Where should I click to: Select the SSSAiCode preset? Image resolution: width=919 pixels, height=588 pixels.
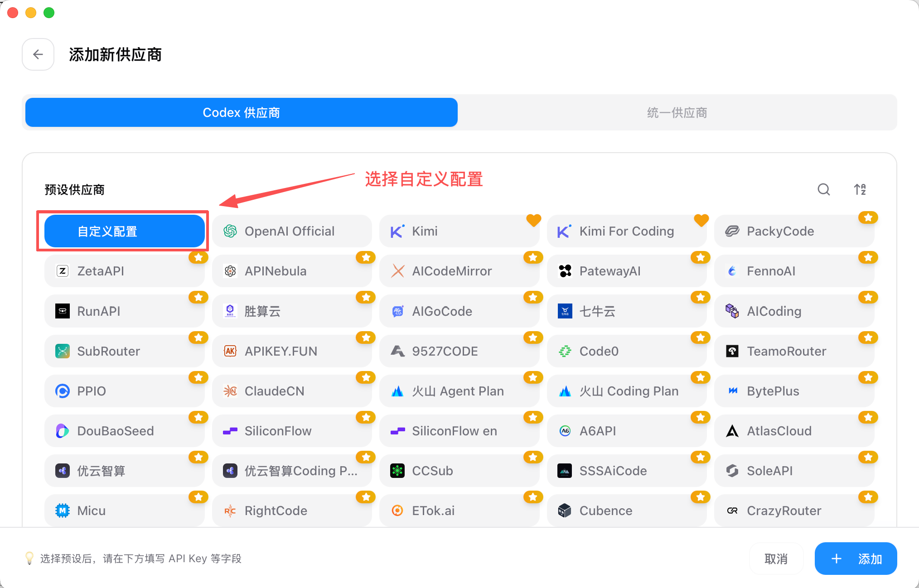click(x=627, y=471)
